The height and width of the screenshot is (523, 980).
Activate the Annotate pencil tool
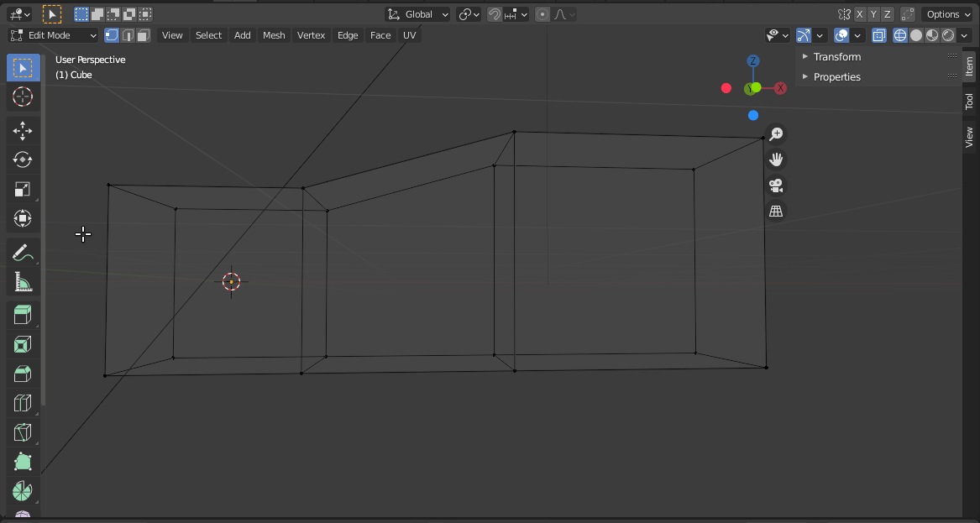(24, 253)
